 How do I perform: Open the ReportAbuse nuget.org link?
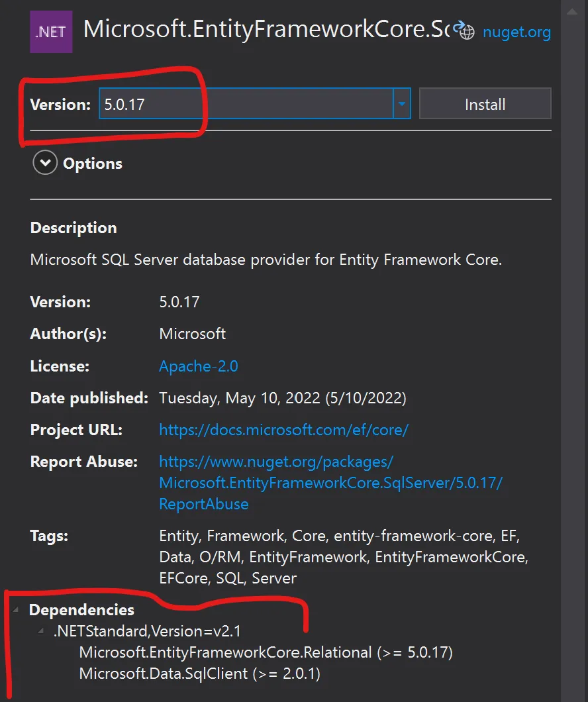(x=330, y=483)
